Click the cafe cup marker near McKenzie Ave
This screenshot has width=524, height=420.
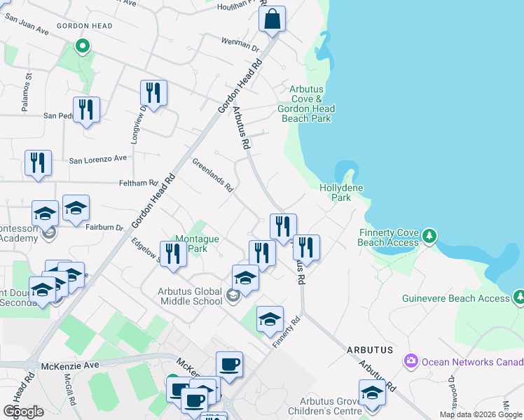pos(229,366)
